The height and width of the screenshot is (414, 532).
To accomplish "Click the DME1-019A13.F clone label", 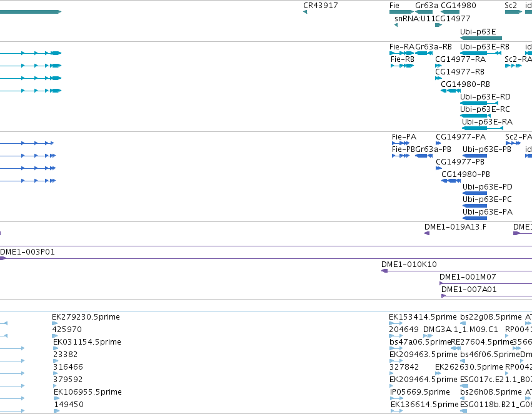I will coord(455,227).
